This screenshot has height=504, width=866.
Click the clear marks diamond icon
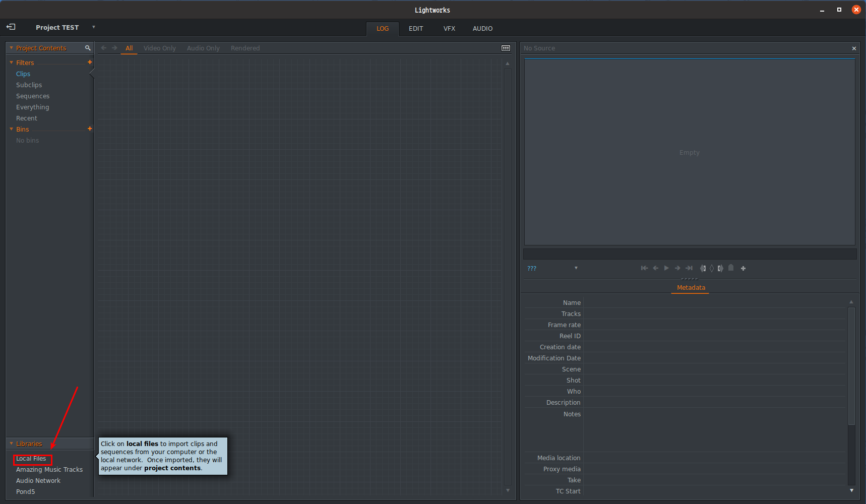712,268
